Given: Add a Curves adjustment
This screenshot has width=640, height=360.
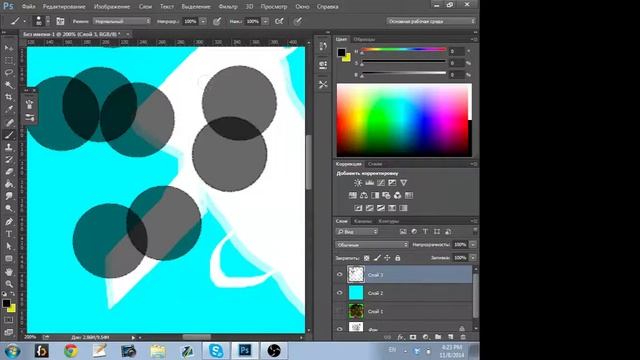Looking at the screenshot, I should pos(381,183).
